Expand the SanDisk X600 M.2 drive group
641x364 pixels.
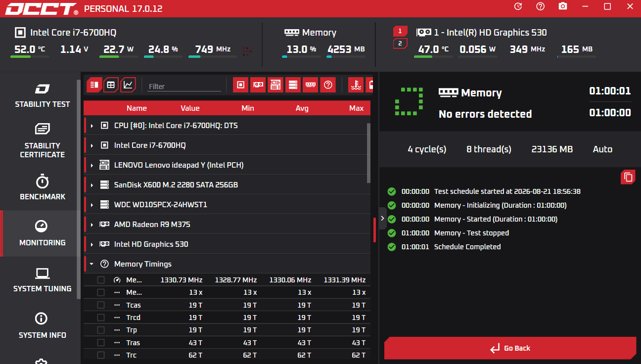[92, 185]
